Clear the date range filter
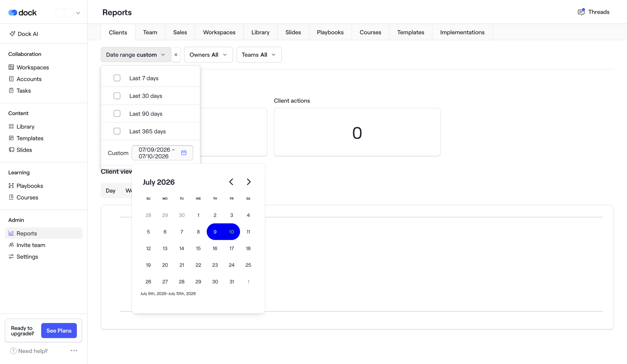627x364 pixels. coord(176,55)
